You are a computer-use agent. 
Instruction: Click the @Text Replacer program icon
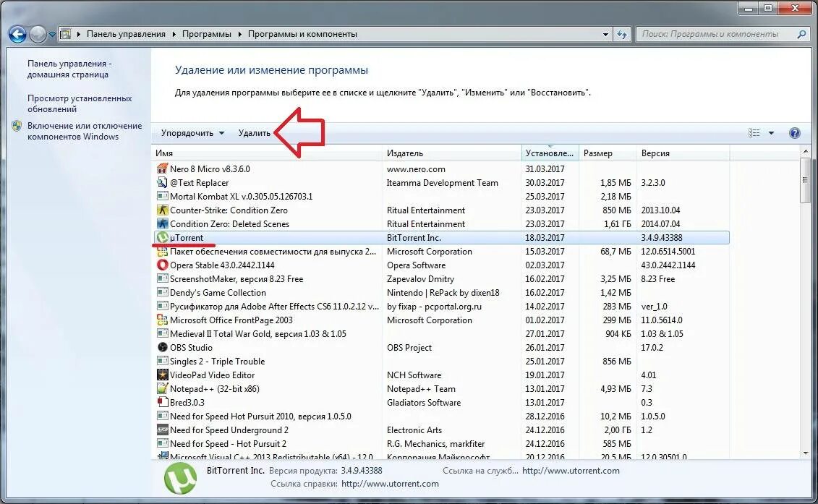pos(162,183)
